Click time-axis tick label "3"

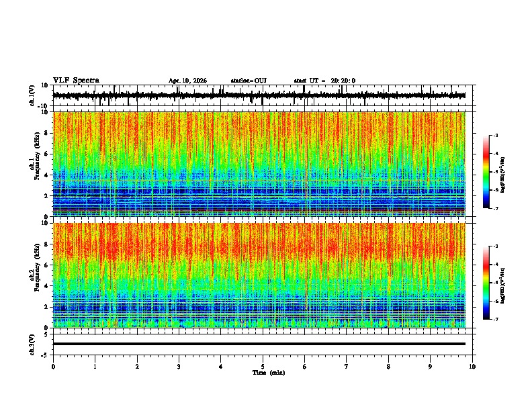coord(179,367)
